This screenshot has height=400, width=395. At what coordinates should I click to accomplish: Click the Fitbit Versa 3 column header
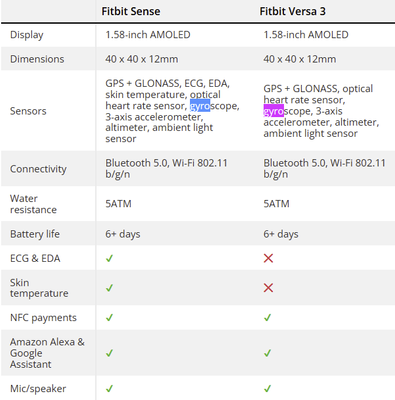293,11
